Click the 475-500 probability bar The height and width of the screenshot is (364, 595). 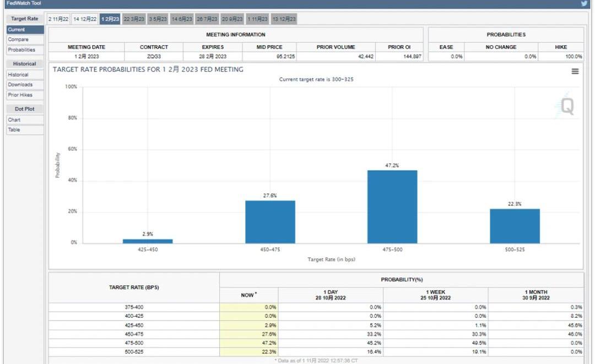pos(392,207)
